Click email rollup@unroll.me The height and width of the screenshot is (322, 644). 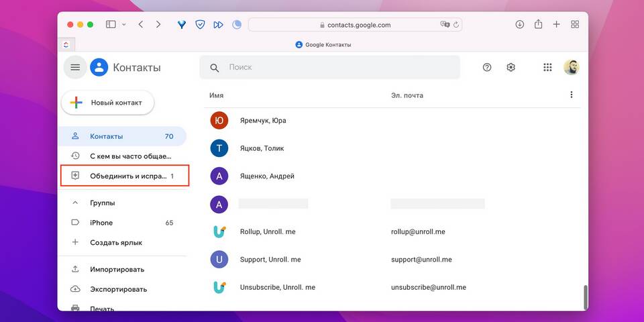pos(418,231)
